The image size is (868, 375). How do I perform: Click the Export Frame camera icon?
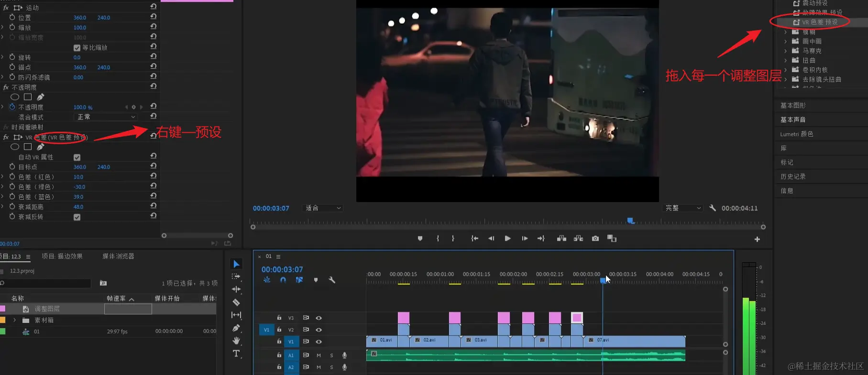click(x=595, y=238)
